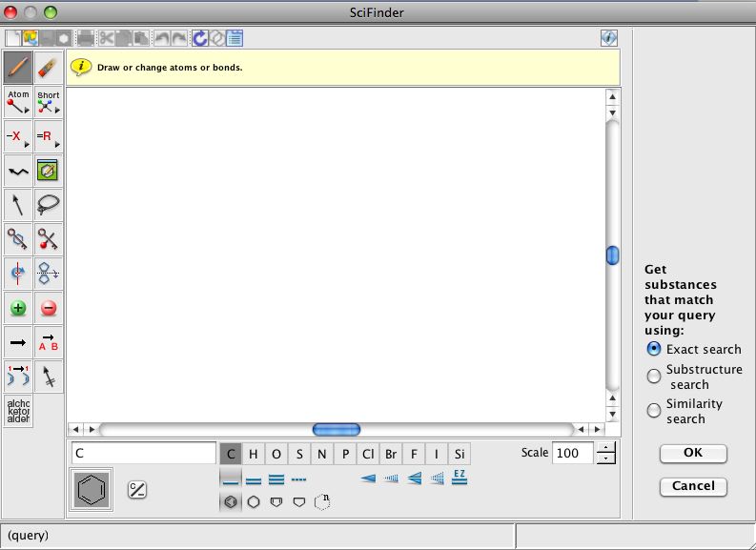Open the Atom tool menu

(18, 102)
